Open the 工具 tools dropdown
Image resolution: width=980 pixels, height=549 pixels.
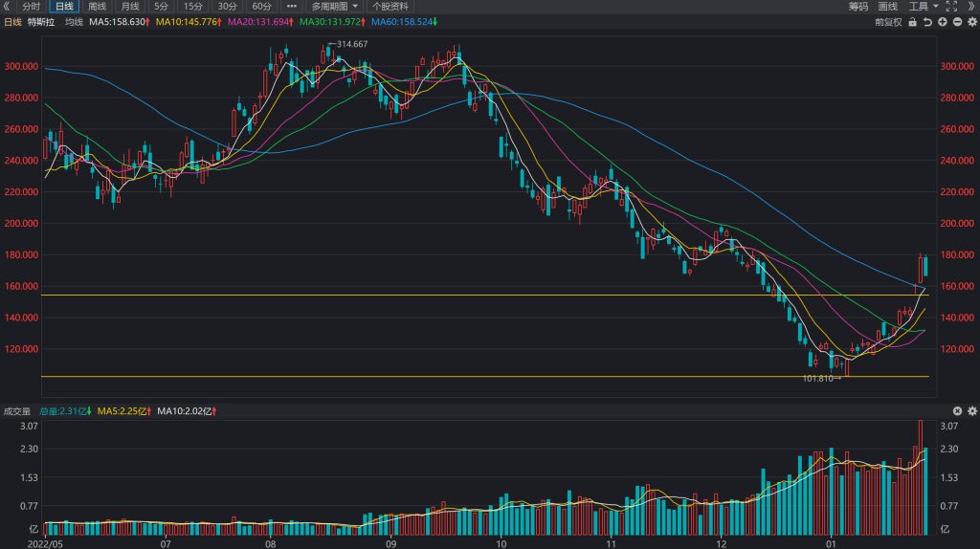click(x=924, y=7)
